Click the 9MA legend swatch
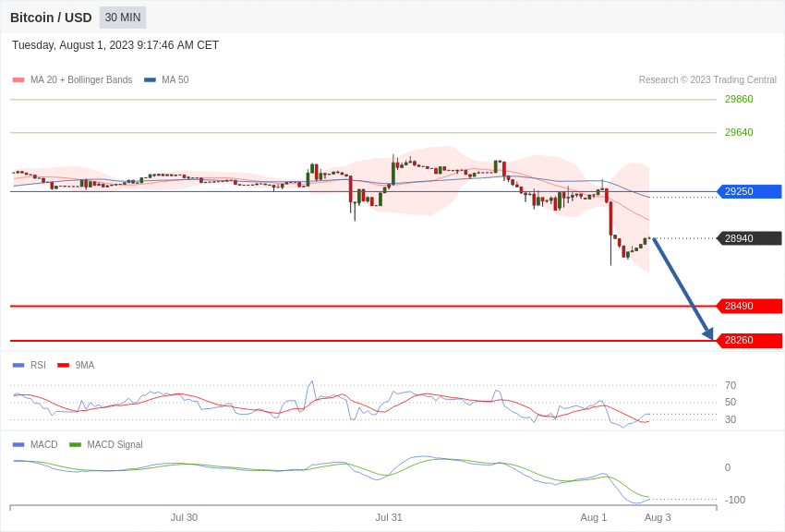 tap(64, 366)
